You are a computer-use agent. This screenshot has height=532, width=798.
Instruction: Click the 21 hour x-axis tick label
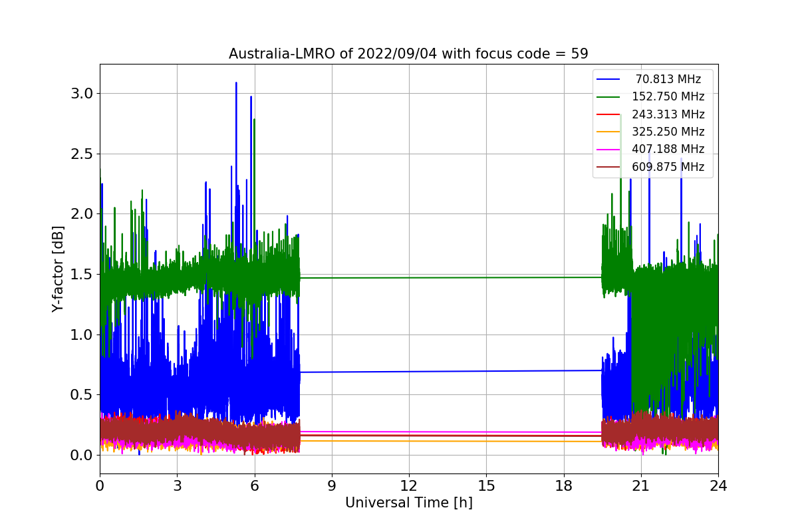coord(640,485)
